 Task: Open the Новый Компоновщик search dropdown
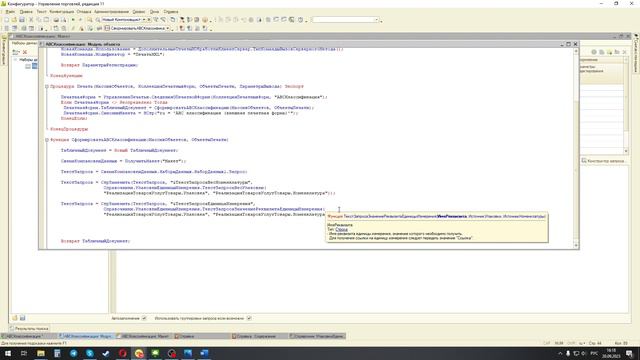click(x=144, y=20)
